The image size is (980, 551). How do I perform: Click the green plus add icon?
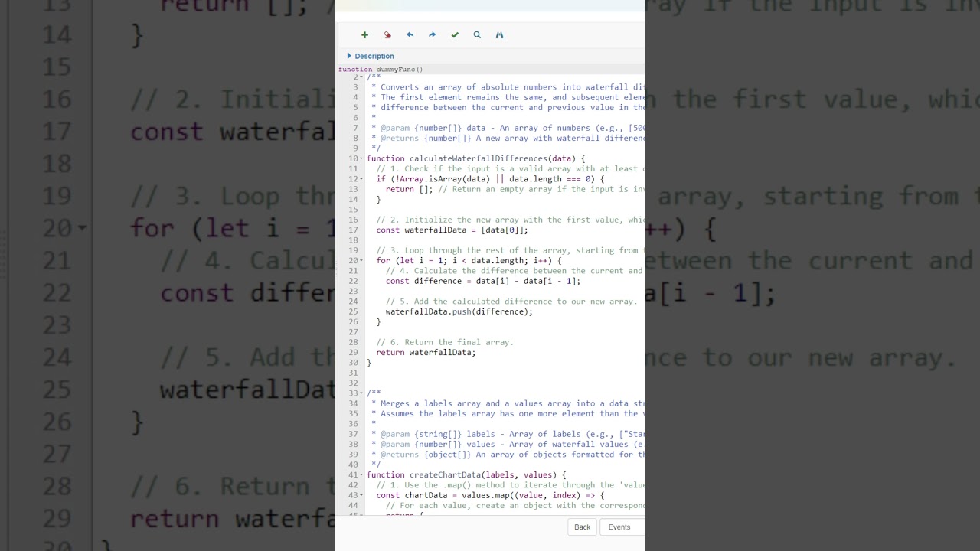tap(364, 35)
